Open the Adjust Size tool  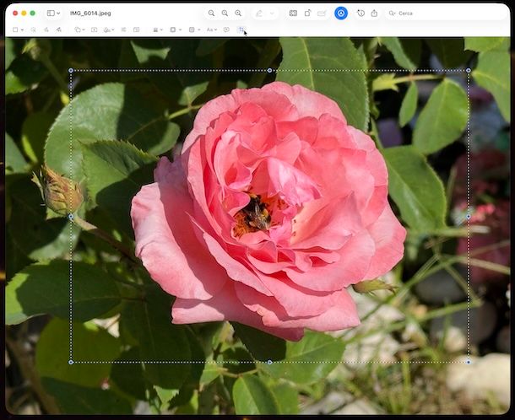tap(136, 30)
